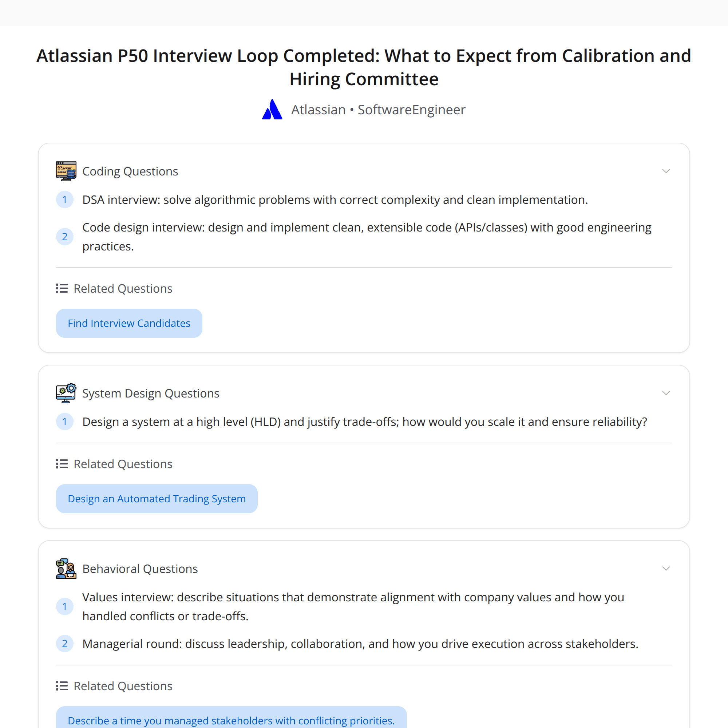
Task: Collapse the System Design Questions section chevron
Action: (x=666, y=393)
